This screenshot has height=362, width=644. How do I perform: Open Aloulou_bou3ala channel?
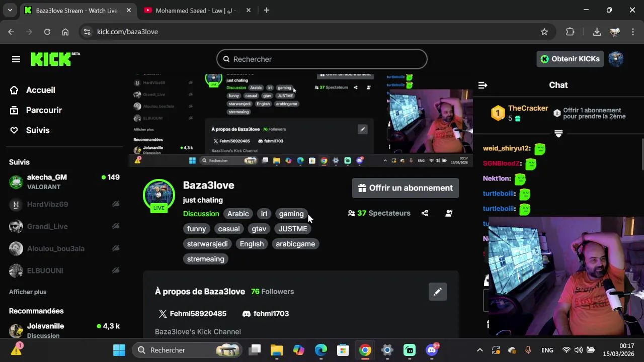(64, 248)
